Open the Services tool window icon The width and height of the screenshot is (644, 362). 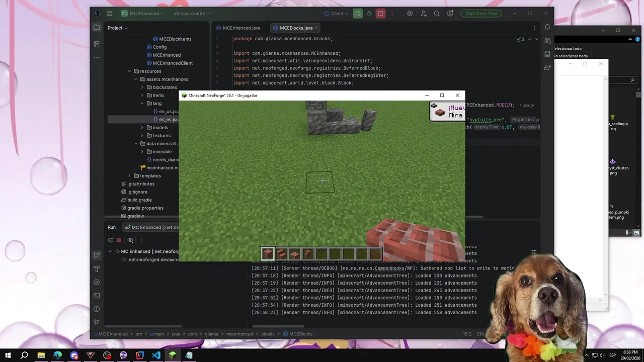pos(97,282)
